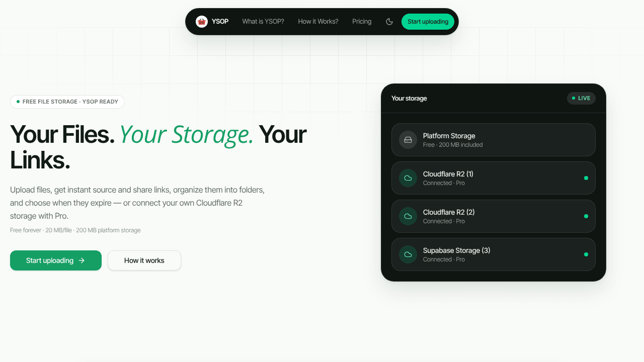Click the LIVE status badge
This screenshot has width=644, height=362.
[x=581, y=98]
